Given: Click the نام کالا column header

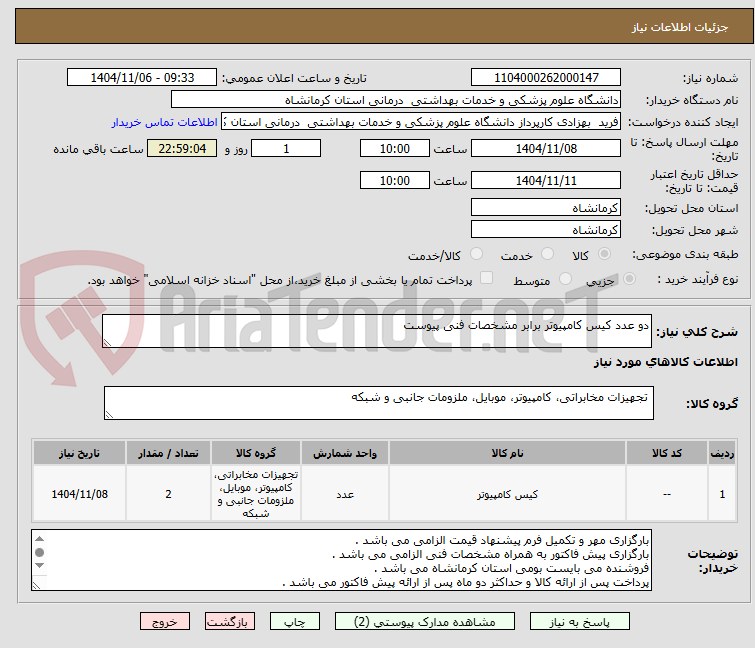Looking at the screenshot, I should tap(507, 453).
